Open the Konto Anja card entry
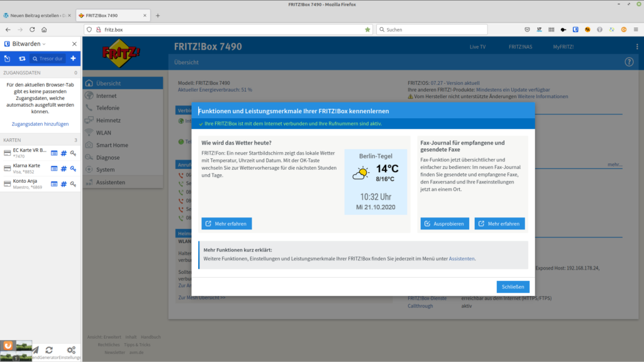The height and width of the screenshot is (362, 644). tap(25, 184)
